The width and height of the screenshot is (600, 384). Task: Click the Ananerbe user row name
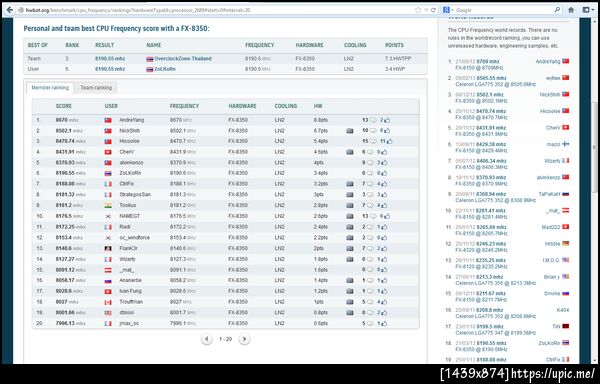pos(130,281)
